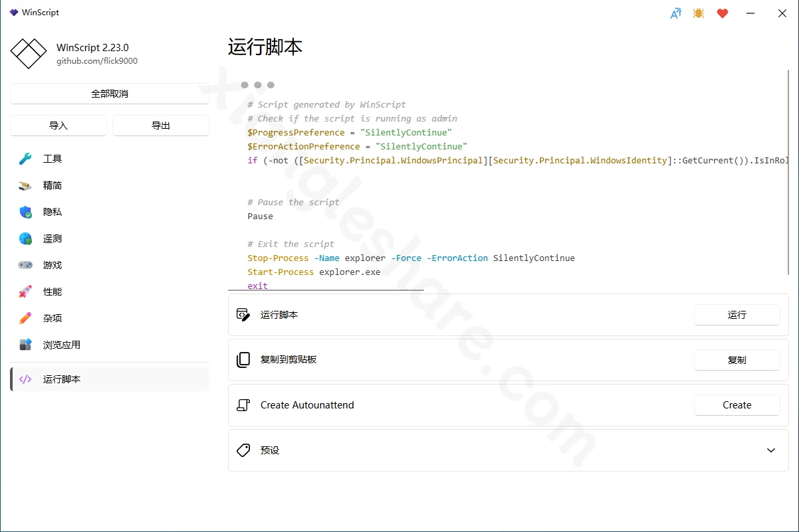Click the Create button for Autounattend
The image size is (799, 532).
coord(737,405)
